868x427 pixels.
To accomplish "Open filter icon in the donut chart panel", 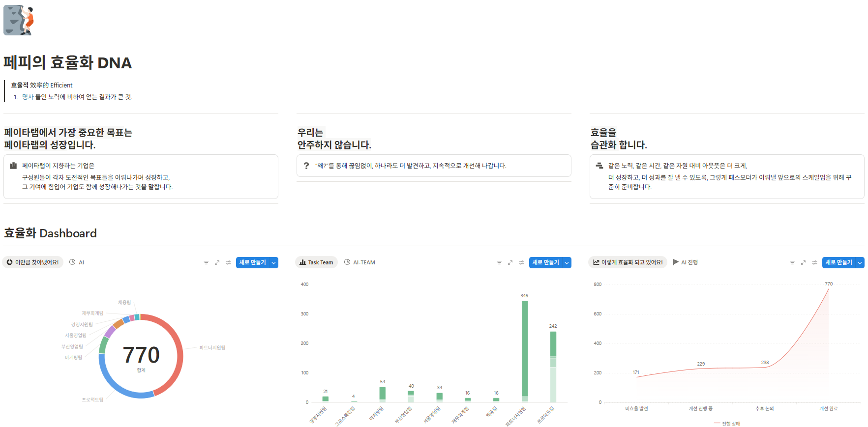I will click(x=206, y=263).
